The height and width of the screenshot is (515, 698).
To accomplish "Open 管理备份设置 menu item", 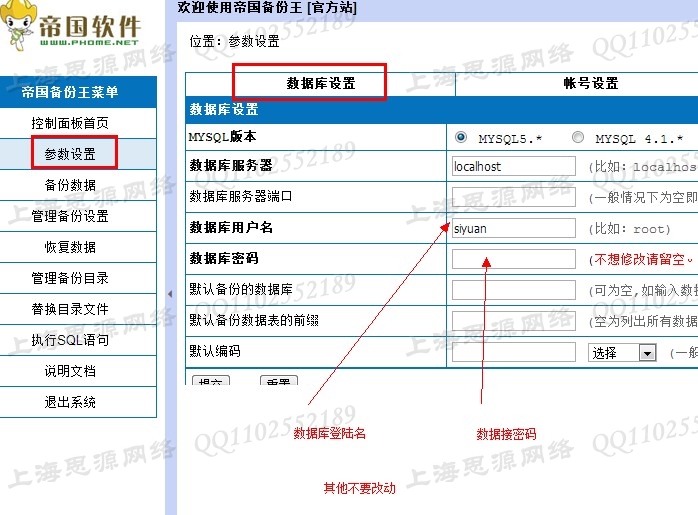I will coord(70,216).
